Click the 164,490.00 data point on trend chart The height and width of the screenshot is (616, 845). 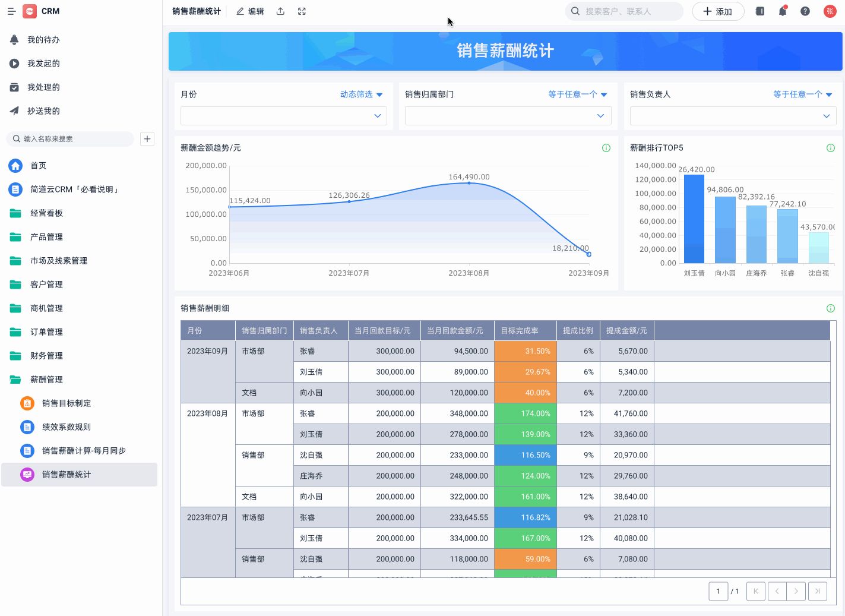point(469,183)
